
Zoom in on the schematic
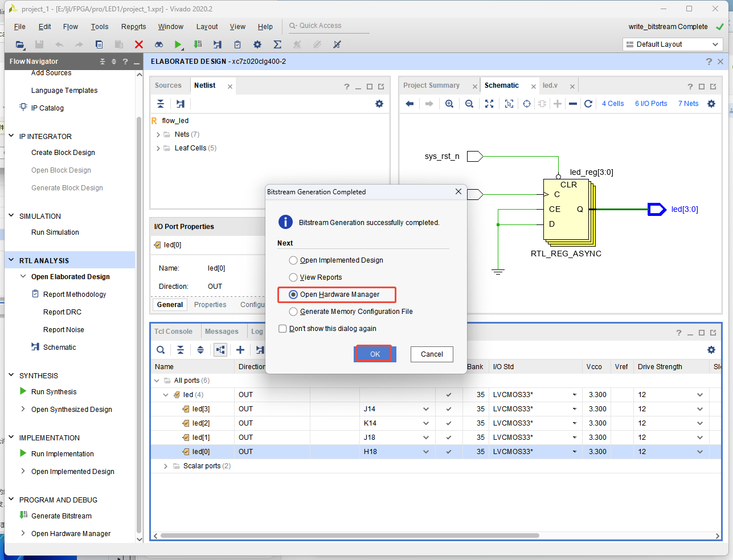click(x=449, y=104)
